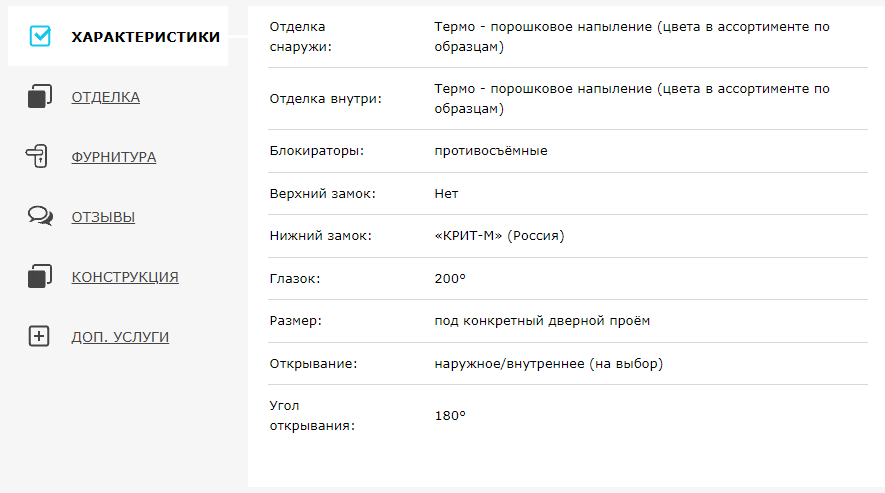885x493 pixels.
Task: Click the Верхний замок label
Action: (323, 194)
